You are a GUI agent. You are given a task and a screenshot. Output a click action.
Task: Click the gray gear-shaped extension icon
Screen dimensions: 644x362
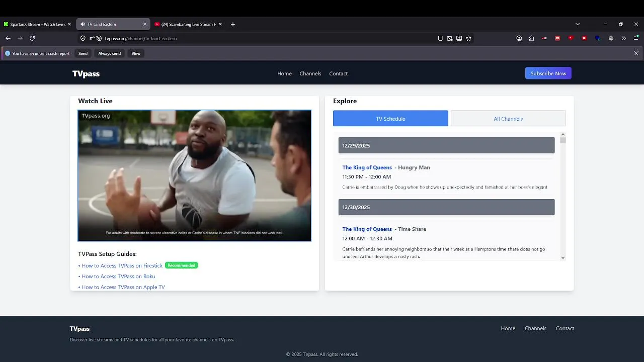[x=611, y=38]
